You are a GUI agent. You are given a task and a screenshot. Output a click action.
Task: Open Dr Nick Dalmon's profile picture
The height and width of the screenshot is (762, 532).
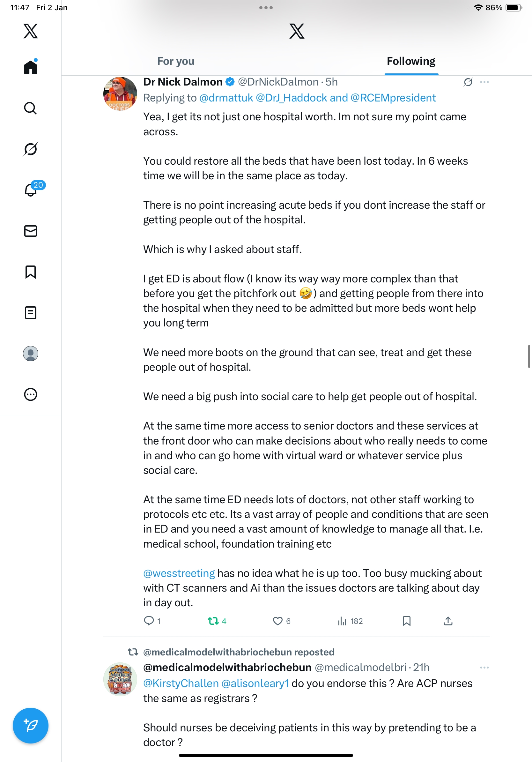click(x=120, y=93)
